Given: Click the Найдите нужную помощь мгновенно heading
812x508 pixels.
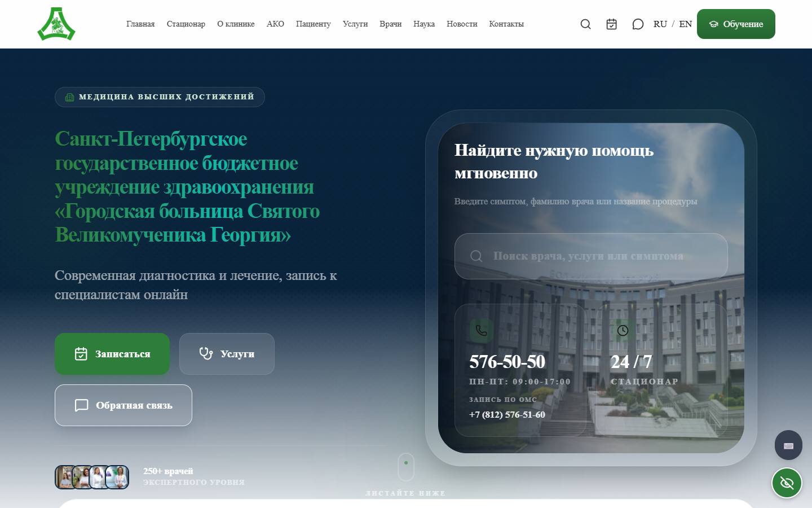Looking at the screenshot, I should coord(554,161).
